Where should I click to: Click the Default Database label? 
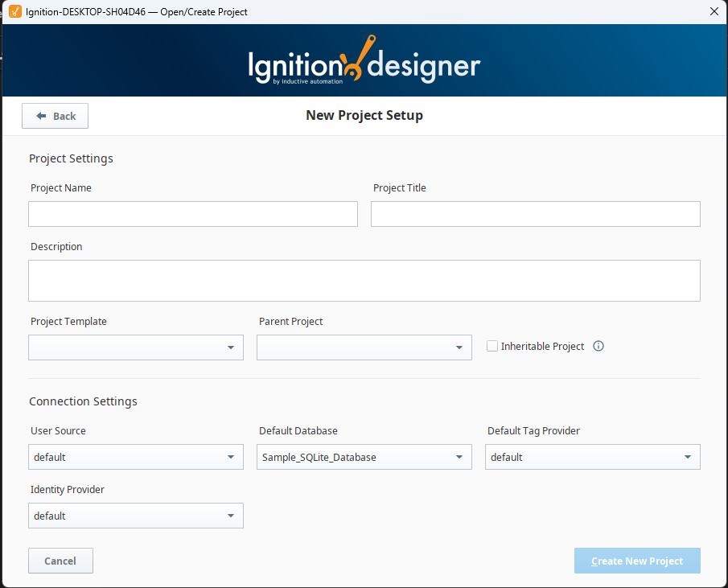coord(298,431)
